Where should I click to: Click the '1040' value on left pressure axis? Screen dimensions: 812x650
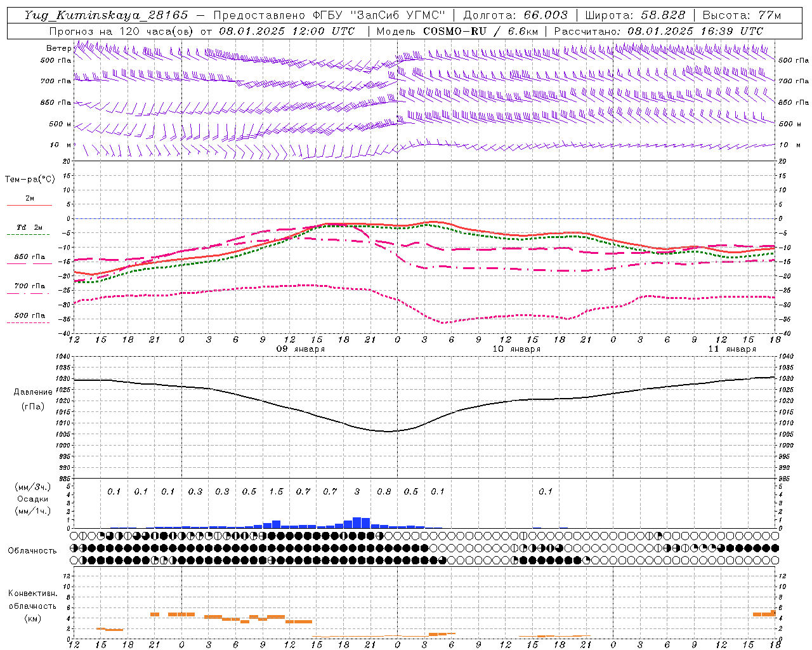64,356
